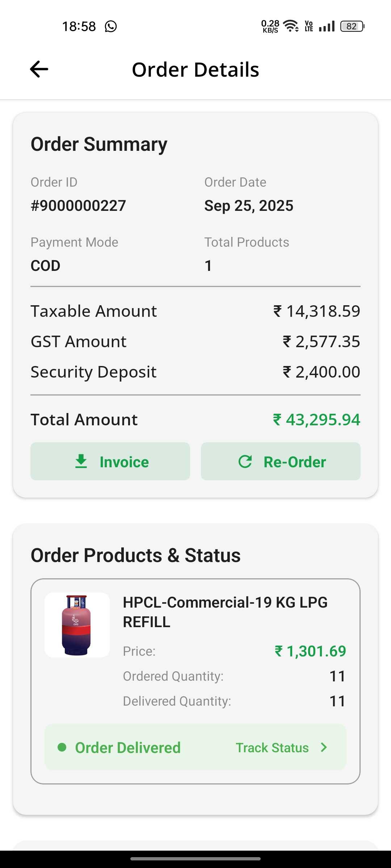The height and width of the screenshot is (868, 391).
Task: Expand Track Status chevron arrow
Action: click(324, 747)
